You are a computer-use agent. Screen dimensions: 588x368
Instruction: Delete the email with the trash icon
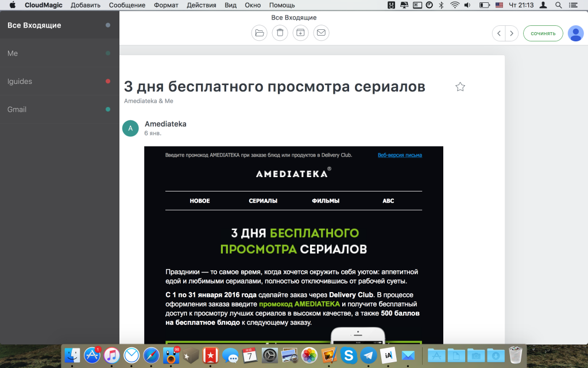click(280, 33)
